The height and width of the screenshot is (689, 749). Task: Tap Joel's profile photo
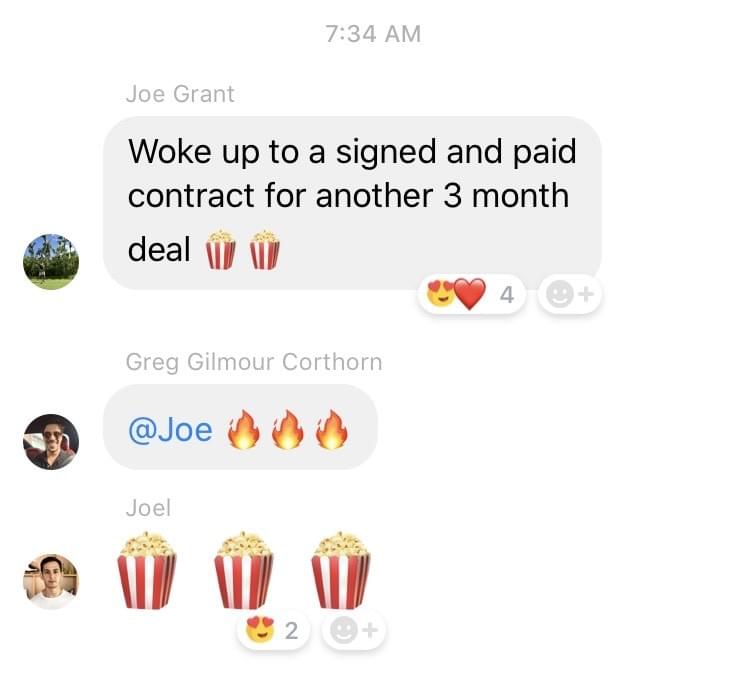point(51,581)
